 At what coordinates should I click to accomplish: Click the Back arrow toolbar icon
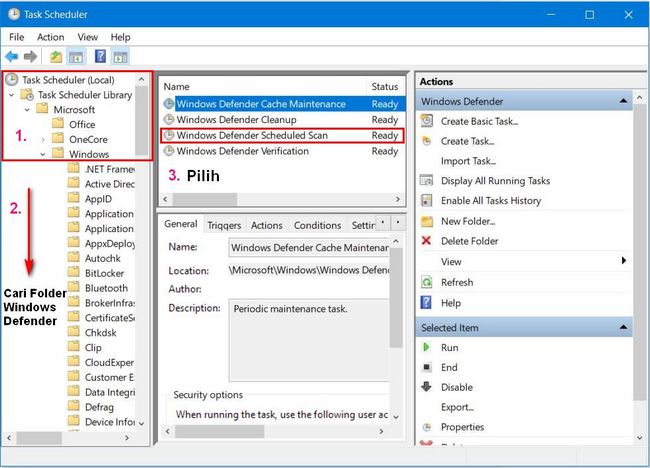point(12,56)
